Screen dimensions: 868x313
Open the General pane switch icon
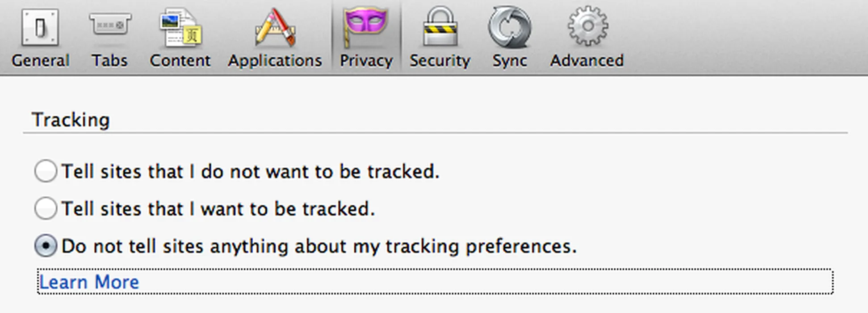[x=40, y=27]
